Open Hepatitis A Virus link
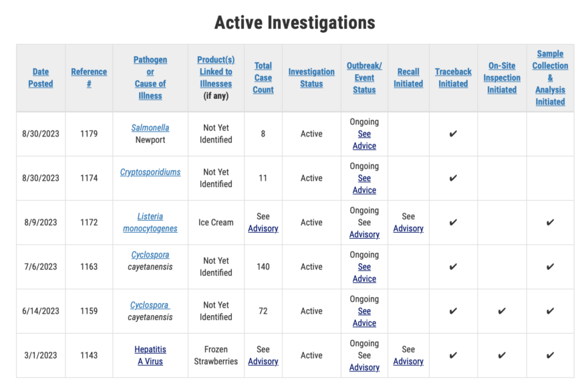The height and width of the screenshot is (390, 588). tap(150, 355)
